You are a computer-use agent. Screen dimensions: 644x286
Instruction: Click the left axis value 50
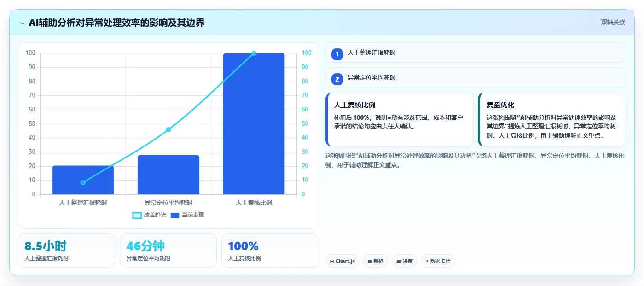[32, 124]
